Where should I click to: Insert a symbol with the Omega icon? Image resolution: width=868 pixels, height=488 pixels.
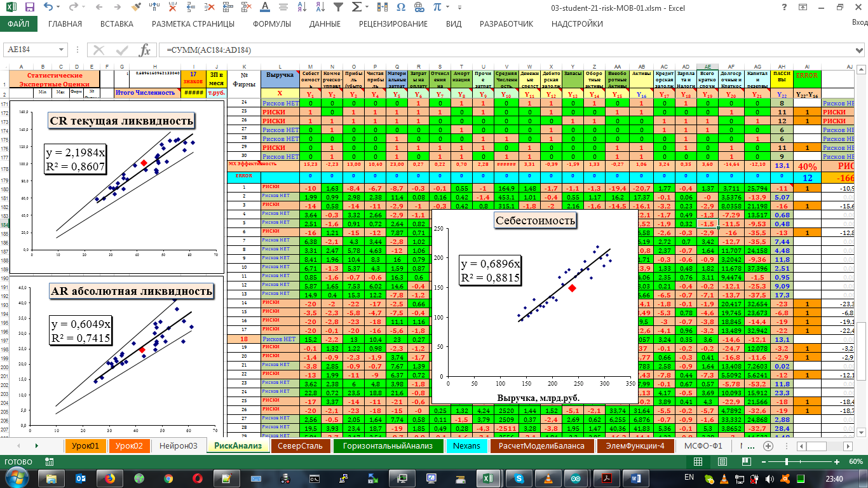point(400,8)
